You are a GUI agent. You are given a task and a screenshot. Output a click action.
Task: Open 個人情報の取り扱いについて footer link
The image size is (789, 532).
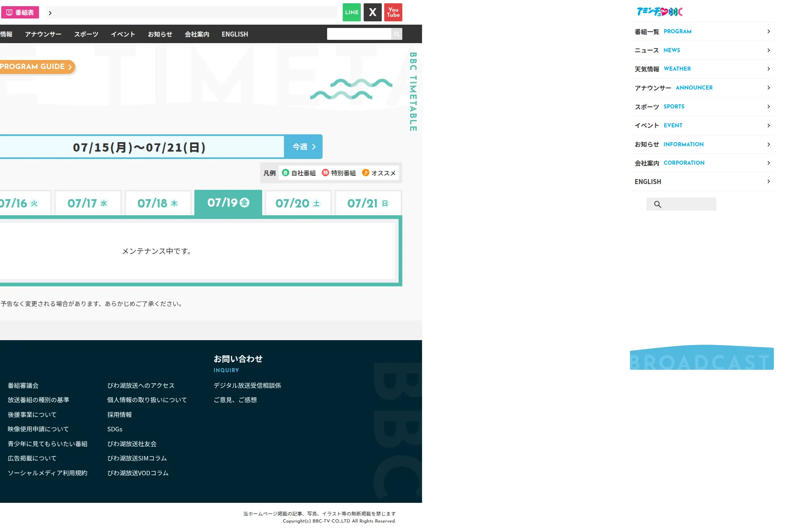[147, 400]
